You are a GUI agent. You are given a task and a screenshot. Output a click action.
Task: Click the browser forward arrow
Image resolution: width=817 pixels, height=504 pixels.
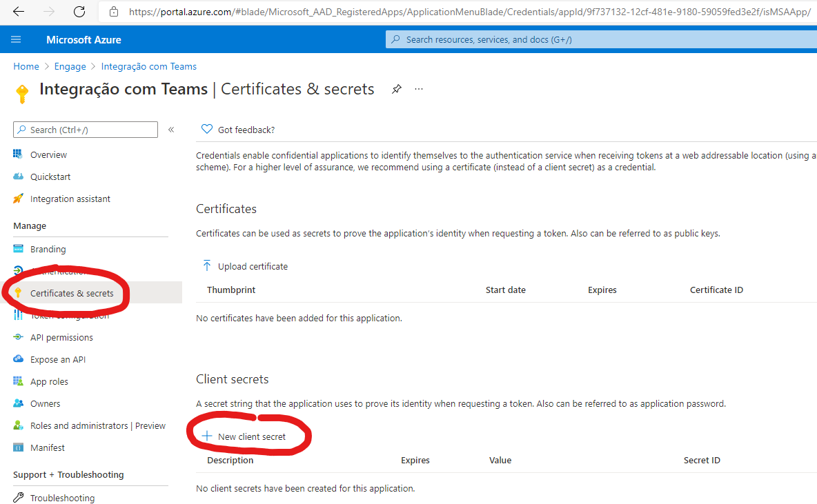[49, 12]
